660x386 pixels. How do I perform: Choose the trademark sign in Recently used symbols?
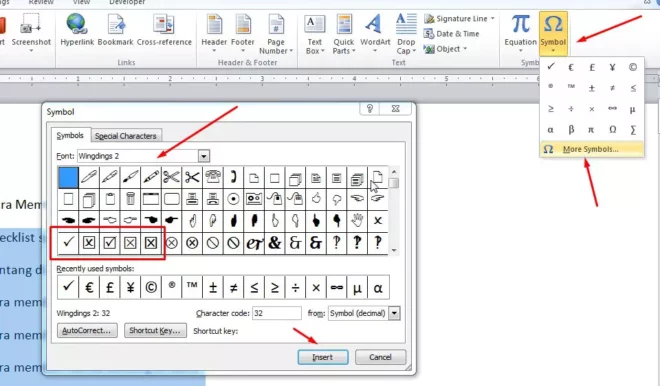click(x=192, y=288)
